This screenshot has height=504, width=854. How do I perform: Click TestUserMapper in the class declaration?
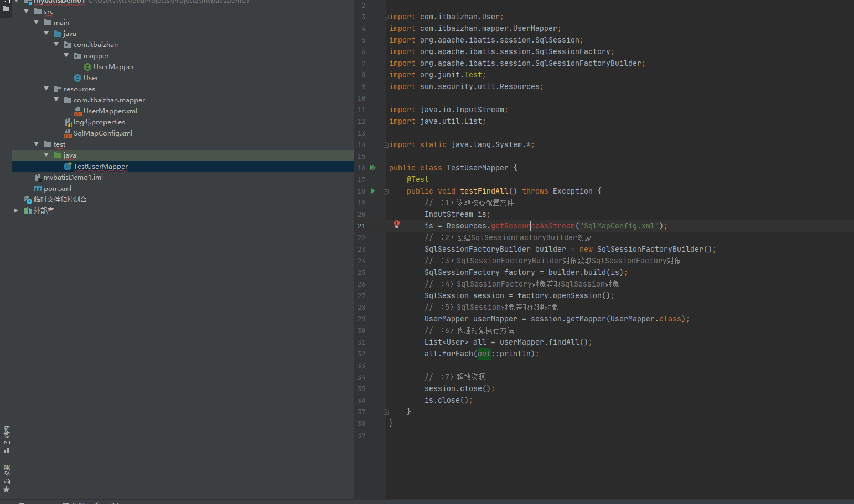point(478,168)
